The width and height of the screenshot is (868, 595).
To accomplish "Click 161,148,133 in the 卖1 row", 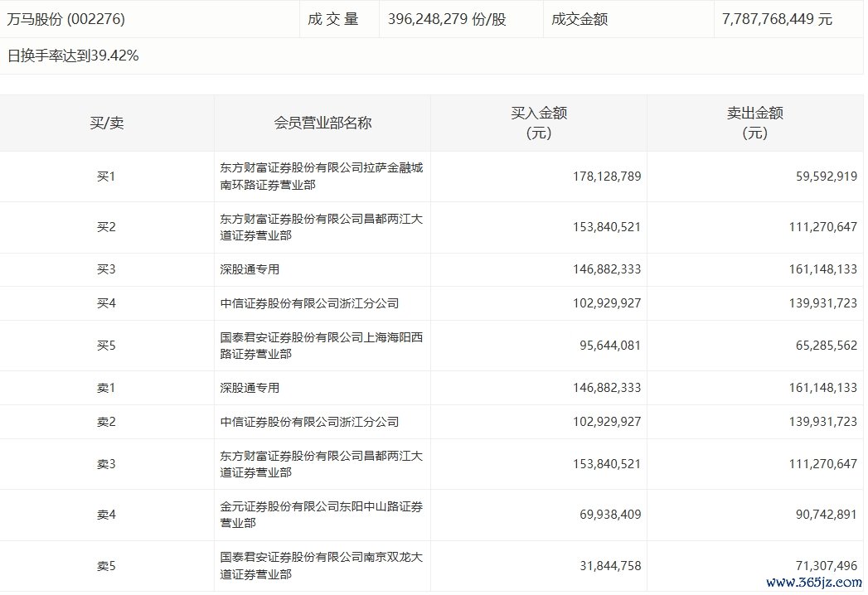I will [823, 388].
